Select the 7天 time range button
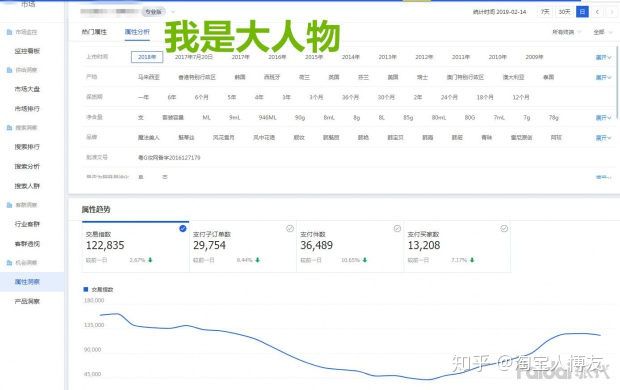The image size is (620, 390). (x=545, y=12)
